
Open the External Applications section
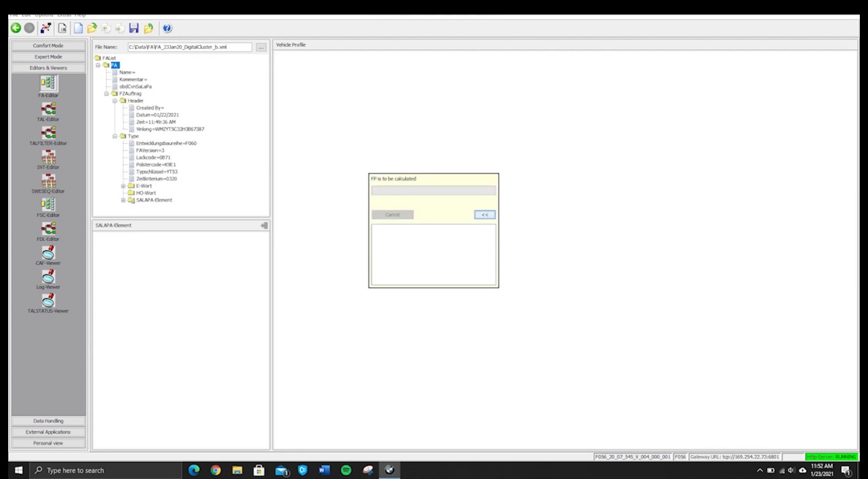[48, 432]
